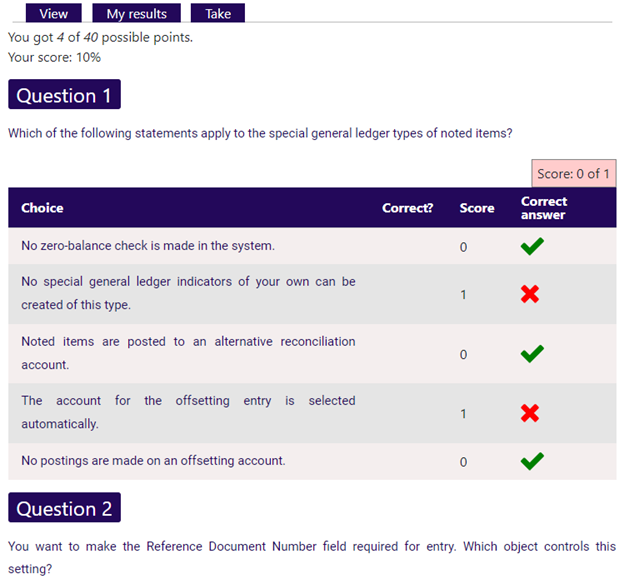Image resolution: width=624 pixels, height=579 pixels.
Task: Click the Question 1 heading
Action: coord(64,95)
